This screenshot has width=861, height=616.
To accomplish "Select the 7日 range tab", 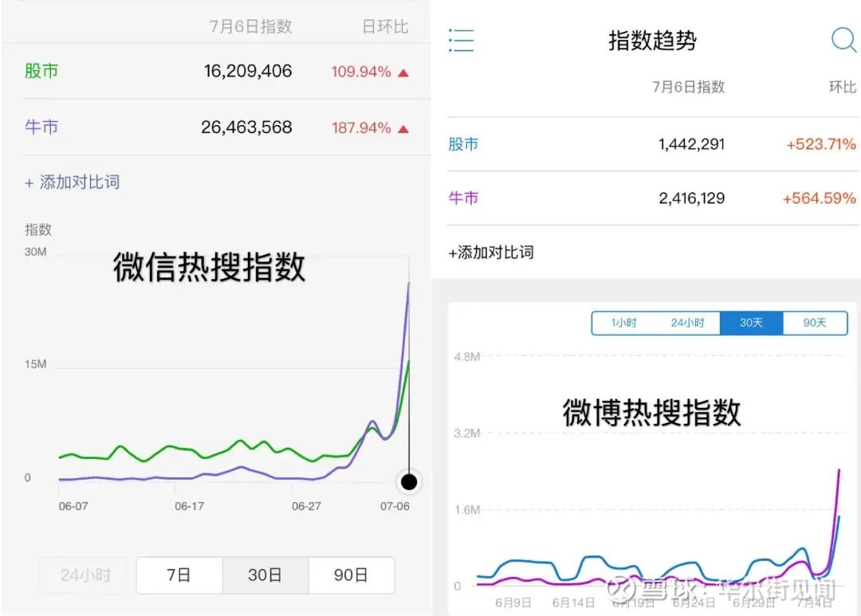I will pos(179,575).
